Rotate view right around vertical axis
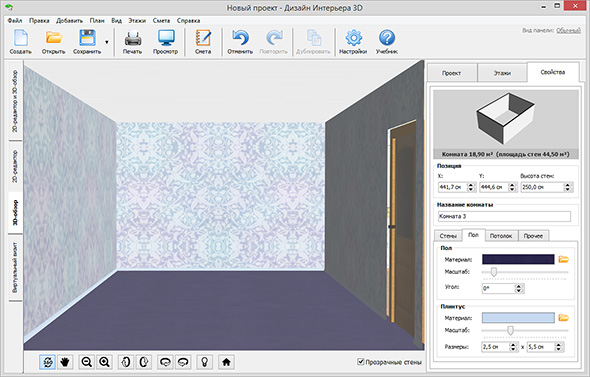 click(x=143, y=362)
